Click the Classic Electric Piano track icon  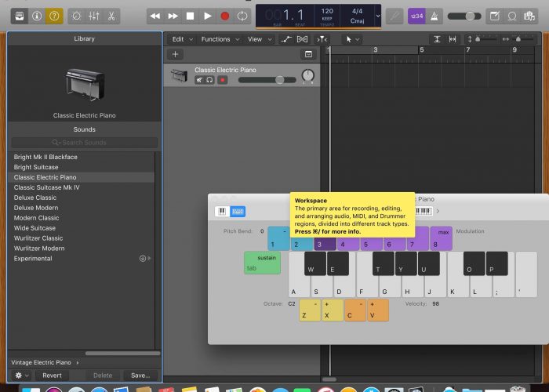pos(179,75)
